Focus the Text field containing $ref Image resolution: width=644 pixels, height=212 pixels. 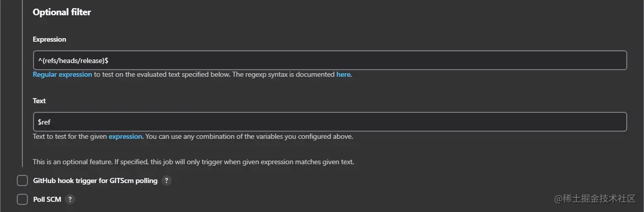330,122
